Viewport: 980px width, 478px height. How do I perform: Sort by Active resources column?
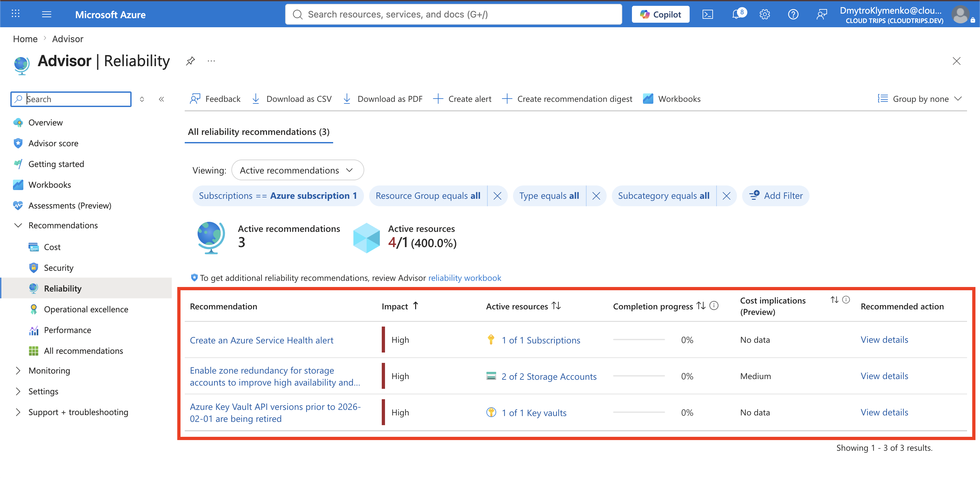point(523,306)
